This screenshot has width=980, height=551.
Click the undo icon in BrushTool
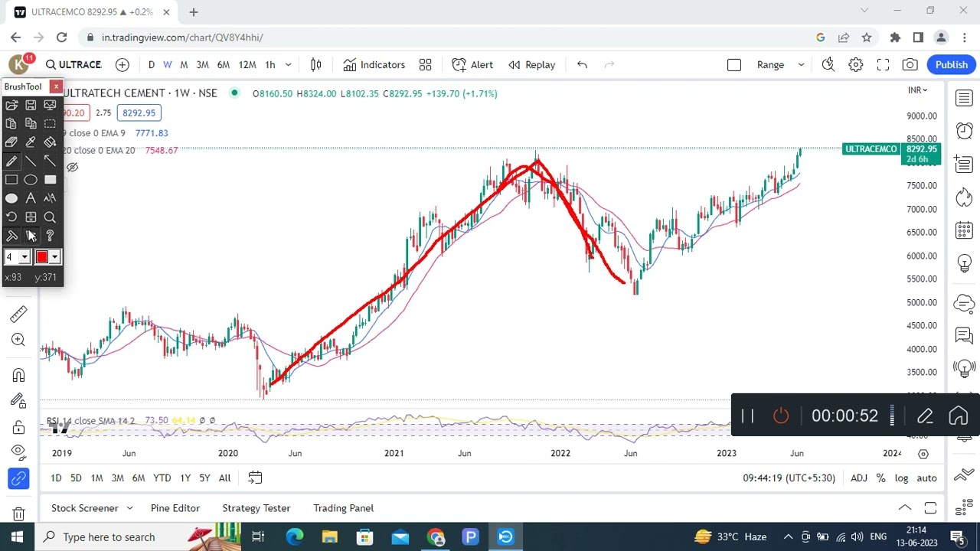(x=11, y=217)
